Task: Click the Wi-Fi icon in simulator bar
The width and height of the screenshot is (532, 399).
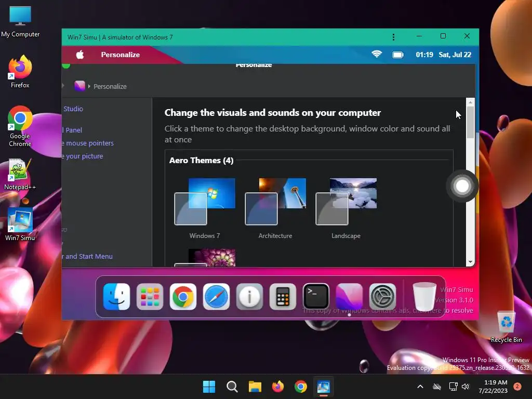Action: (377, 54)
